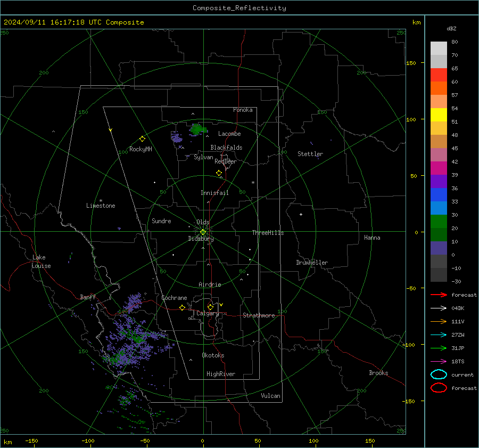Click the white plus marker west of Hanna

pos(301,214)
